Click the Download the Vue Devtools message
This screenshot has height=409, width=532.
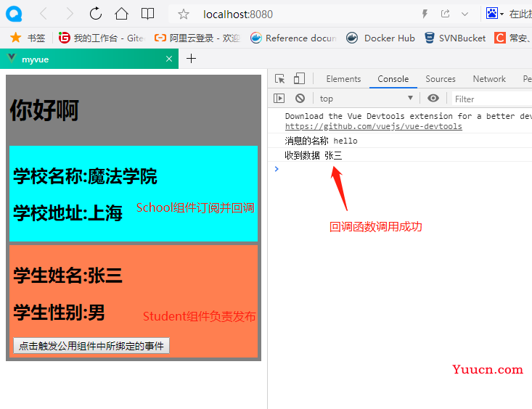408,116
